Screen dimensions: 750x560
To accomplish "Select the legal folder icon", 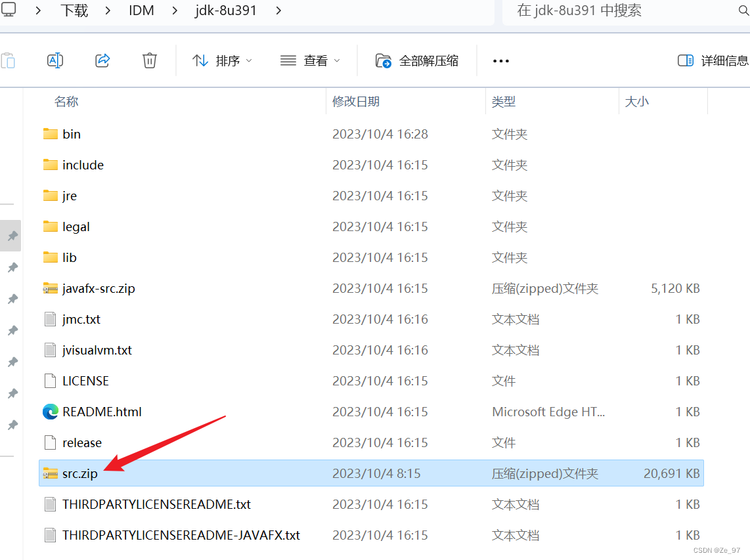I will point(50,226).
